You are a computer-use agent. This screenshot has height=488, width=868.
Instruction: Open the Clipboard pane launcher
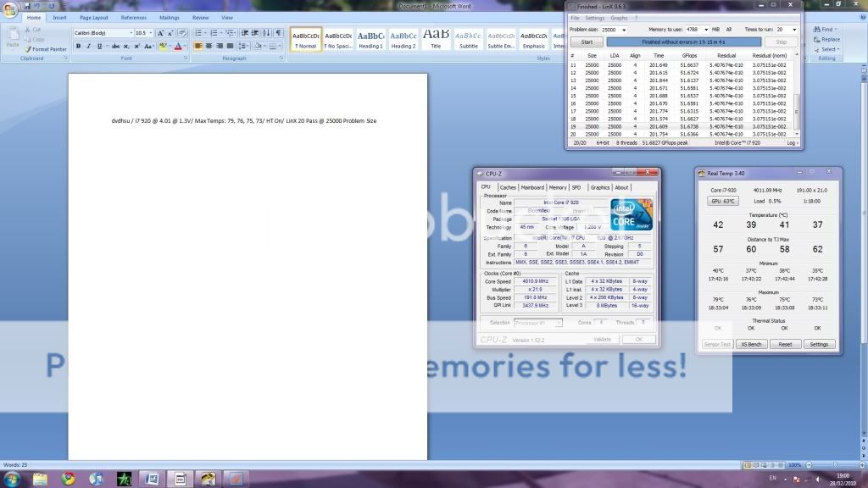(65, 58)
